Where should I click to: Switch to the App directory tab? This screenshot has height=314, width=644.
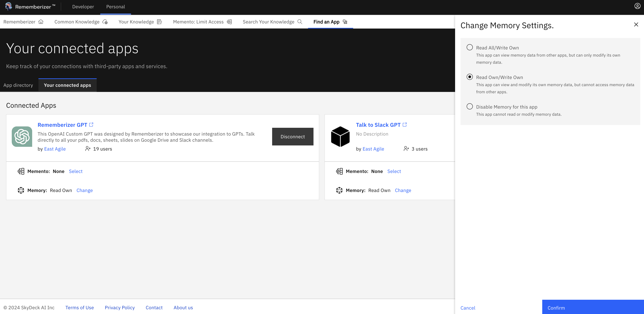pyautogui.click(x=18, y=85)
